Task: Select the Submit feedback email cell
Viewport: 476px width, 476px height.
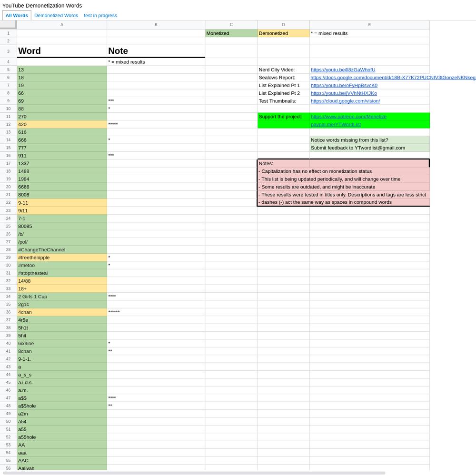Action: click(369, 148)
